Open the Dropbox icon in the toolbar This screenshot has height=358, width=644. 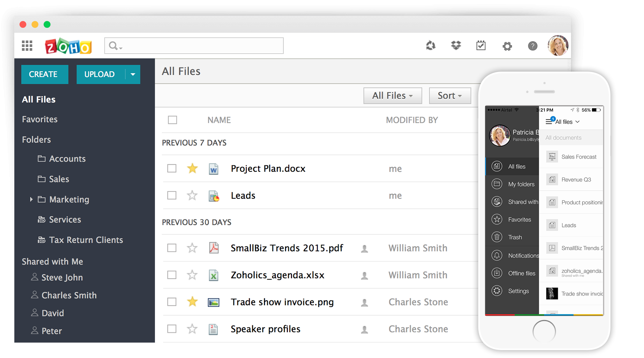456,45
